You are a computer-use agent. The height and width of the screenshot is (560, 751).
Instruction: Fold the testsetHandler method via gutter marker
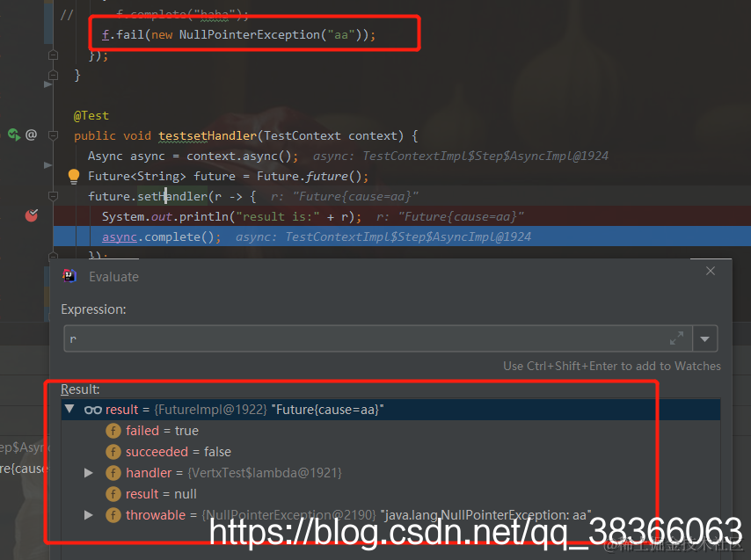click(x=53, y=136)
